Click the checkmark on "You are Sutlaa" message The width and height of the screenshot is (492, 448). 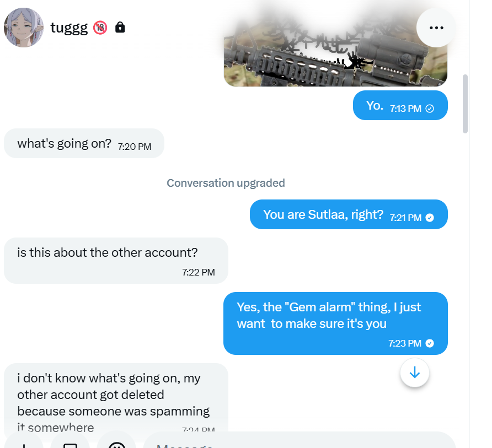[x=430, y=218]
